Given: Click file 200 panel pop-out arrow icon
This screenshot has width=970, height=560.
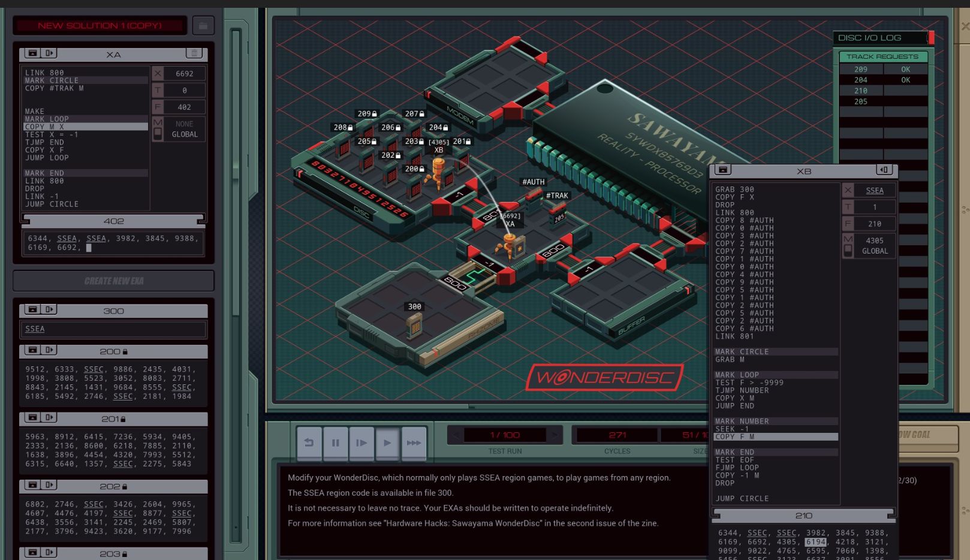Looking at the screenshot, I should point(50,350).
